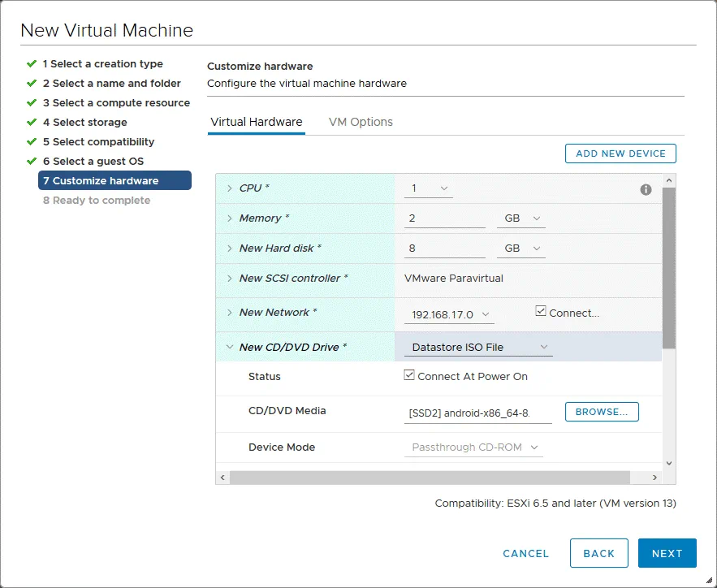Expand the CPU settings row

point(230,188)
